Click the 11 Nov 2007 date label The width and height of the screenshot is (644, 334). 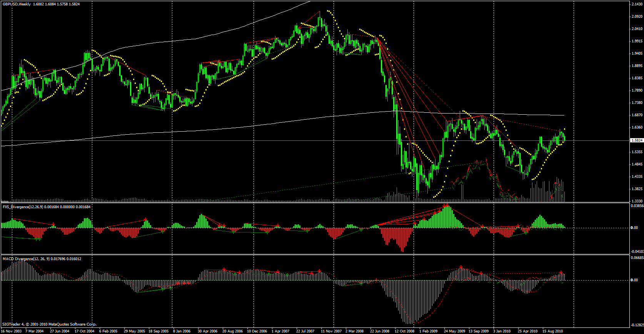(331, 331)
